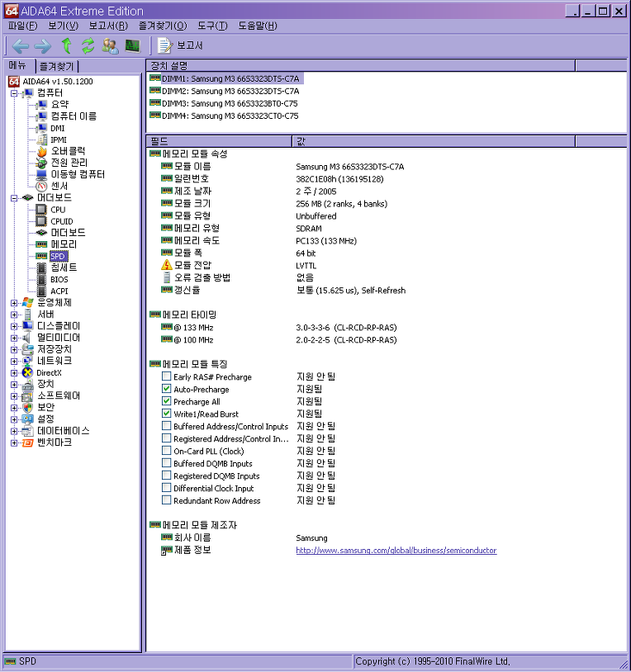Viewport: 631px width, 672px height.
Task: Switch to the 즐겨찾기 tab
Action: coord(57,66)
